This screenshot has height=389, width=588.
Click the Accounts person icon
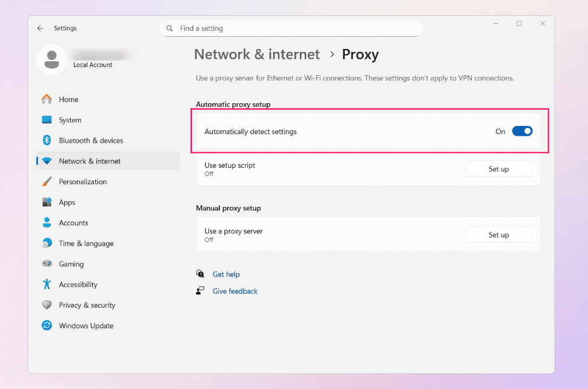pyautogui.click(x=47, y=223)
